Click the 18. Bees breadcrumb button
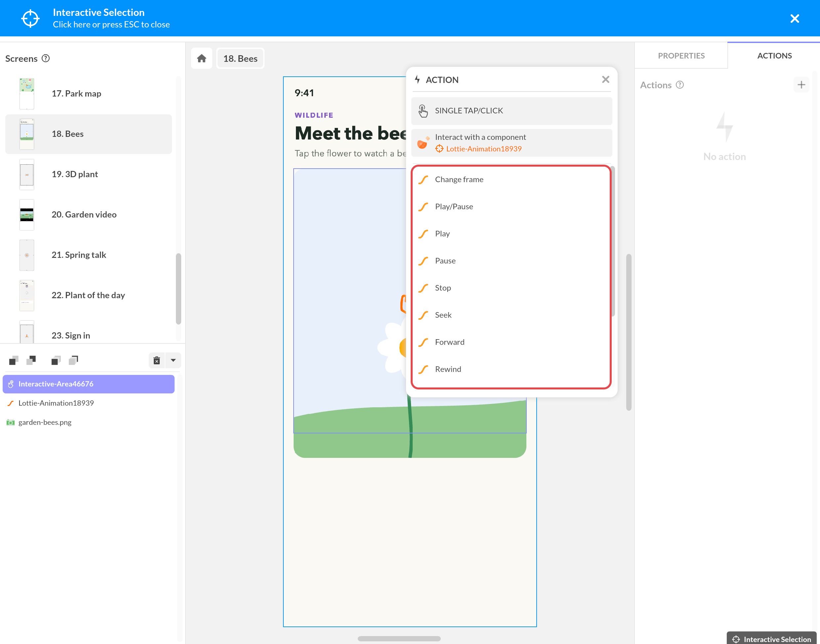Image resolution: width=820 pixels, height=644 pixels. click(x=240, y=59)
